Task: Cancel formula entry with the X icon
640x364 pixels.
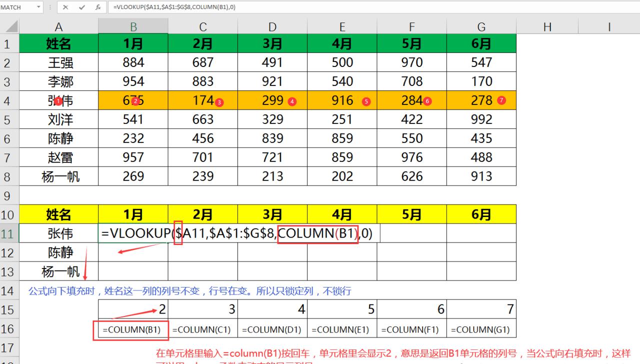Action: [x=66, y=7]
